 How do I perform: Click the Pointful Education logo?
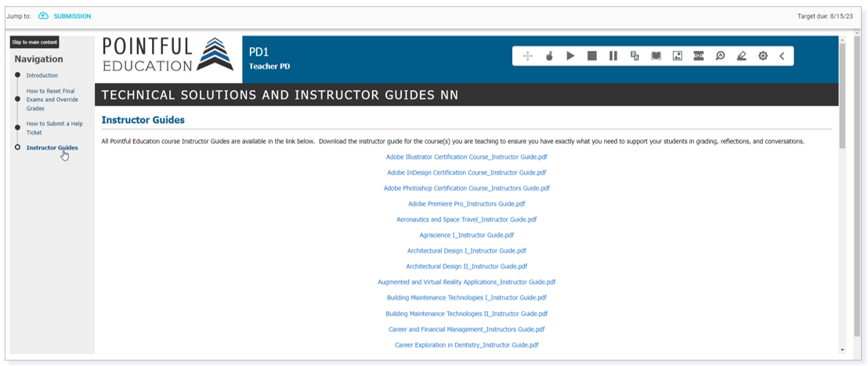click(168, 54)
